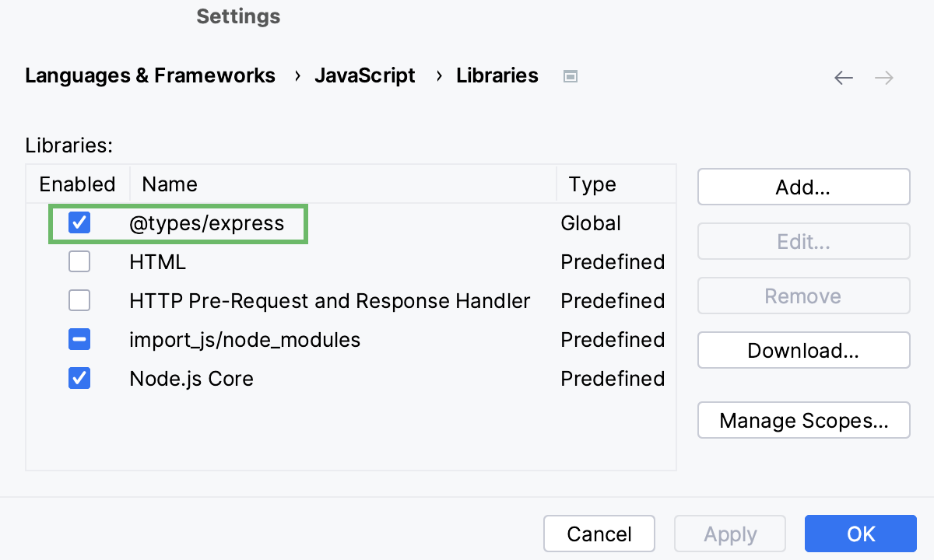Open the Download libraries dialog
Image resolution: width=934 pixels, height=560 pixels.
(x=803, y=350)
